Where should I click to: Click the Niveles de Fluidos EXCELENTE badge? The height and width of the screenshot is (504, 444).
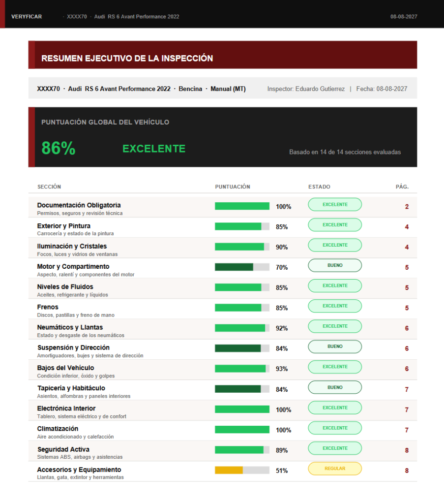[335, 286]
